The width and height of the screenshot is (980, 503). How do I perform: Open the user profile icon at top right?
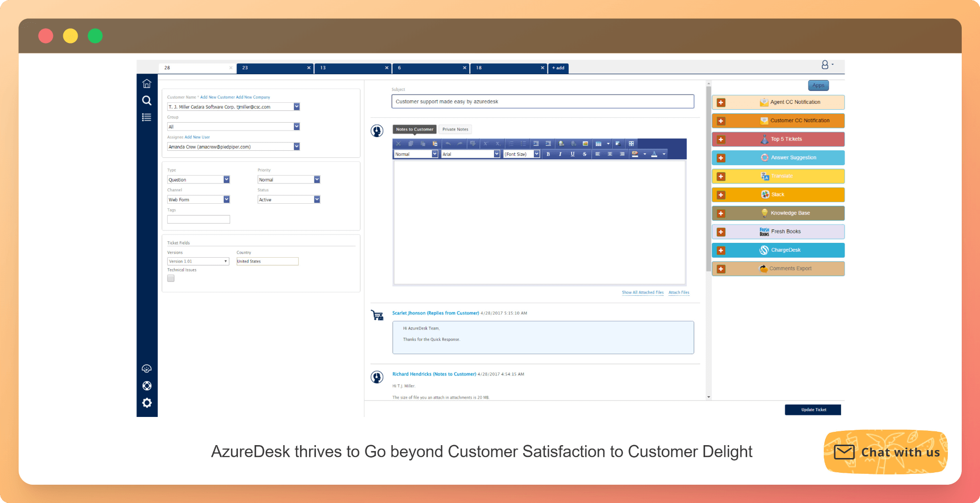[825, 65]
